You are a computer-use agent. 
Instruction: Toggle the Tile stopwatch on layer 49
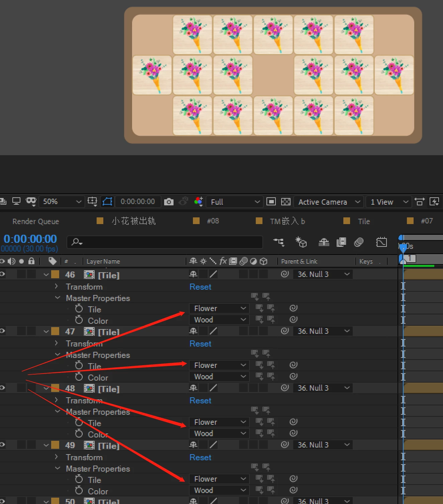79,479
